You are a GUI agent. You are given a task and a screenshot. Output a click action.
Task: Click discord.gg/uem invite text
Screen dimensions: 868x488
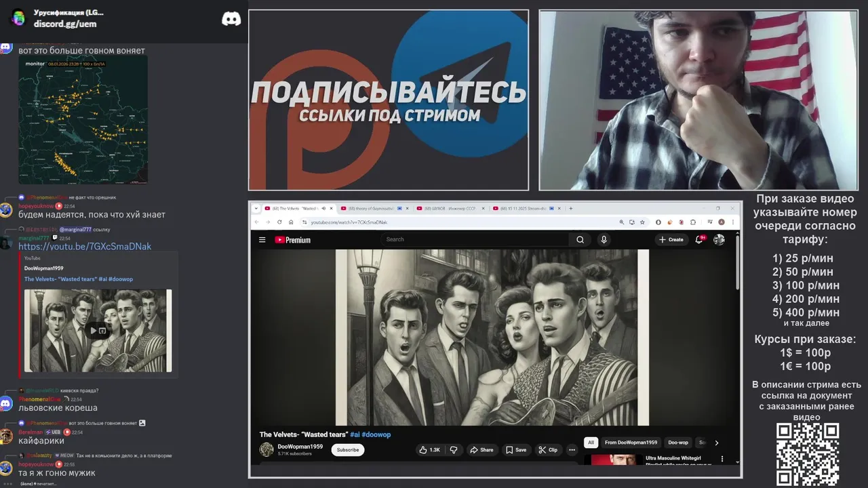(65, 24)
